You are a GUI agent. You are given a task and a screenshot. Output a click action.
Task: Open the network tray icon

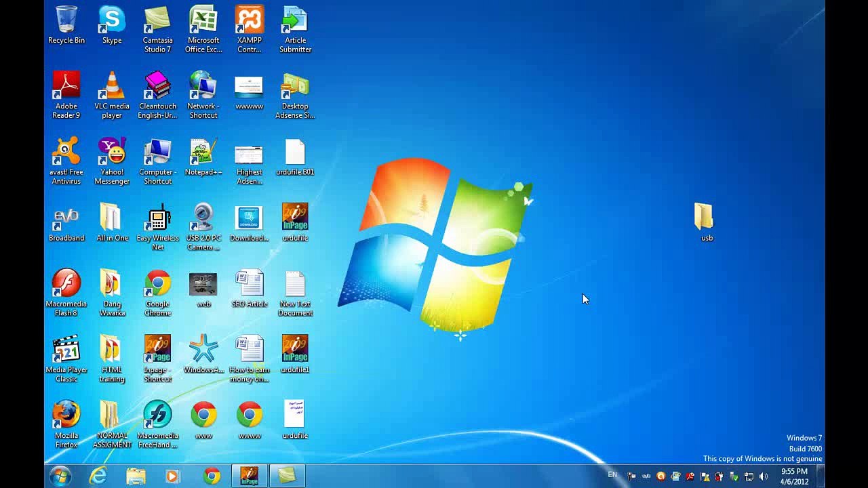point(749,476)
